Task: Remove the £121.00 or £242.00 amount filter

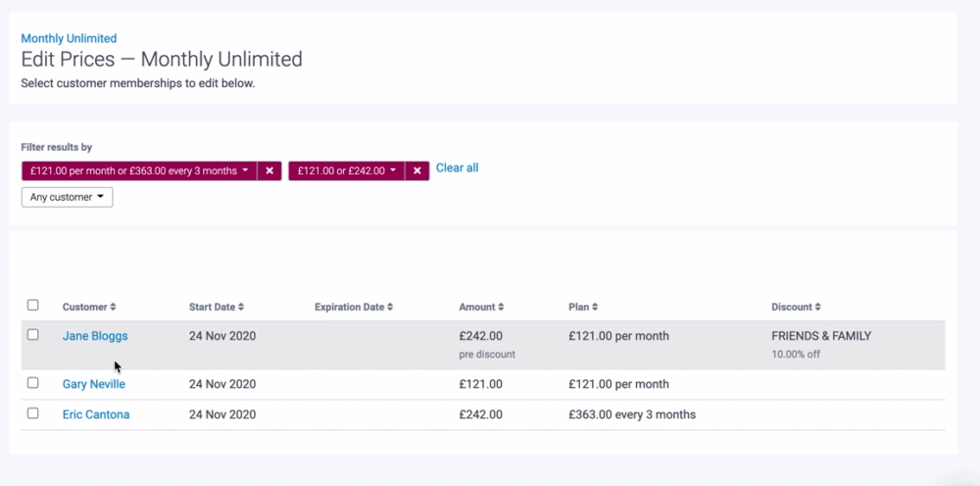Action: coord(417,170)
